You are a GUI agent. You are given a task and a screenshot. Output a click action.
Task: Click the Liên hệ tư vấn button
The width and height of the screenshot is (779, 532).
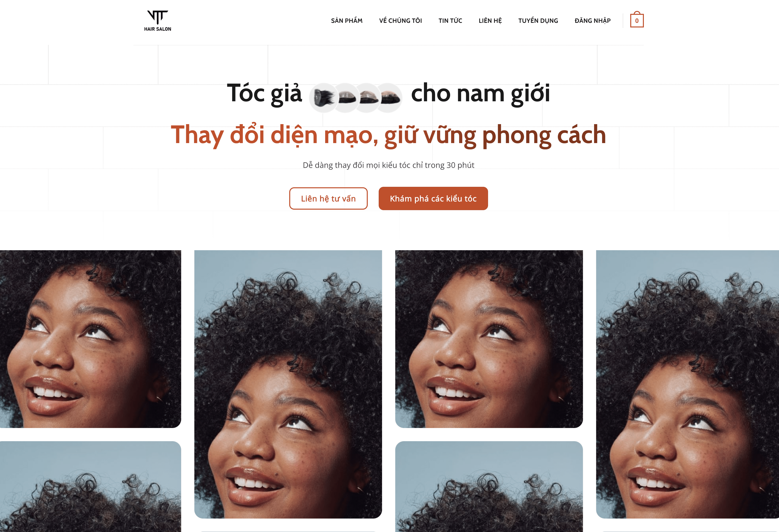coord(328,198)
